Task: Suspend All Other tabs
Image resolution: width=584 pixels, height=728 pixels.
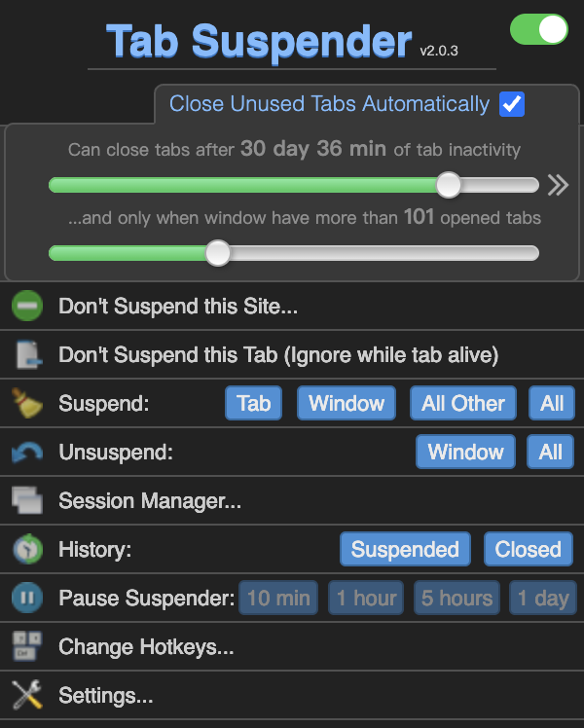Action: (x=463, y=403)
